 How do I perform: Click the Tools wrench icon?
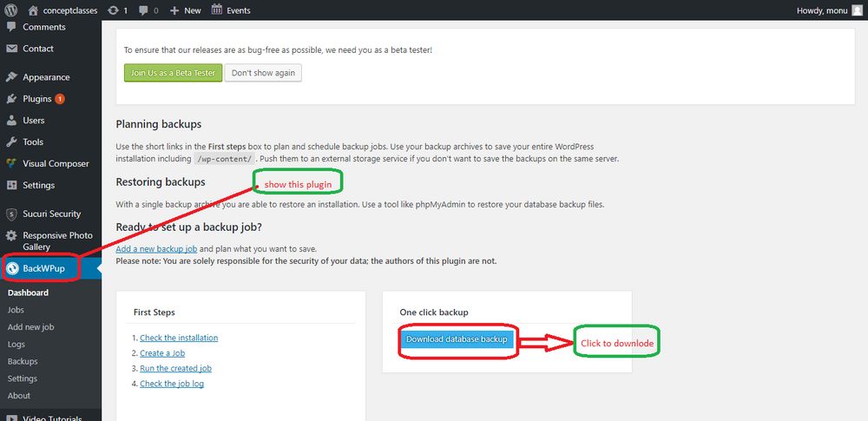(11, 141)
